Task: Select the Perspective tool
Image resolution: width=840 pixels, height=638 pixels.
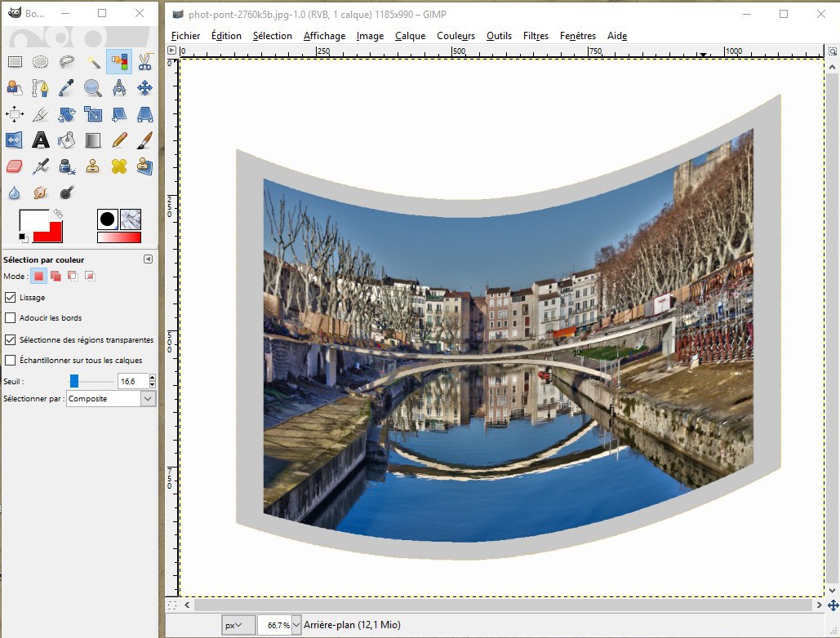Action: coord(144,114)
